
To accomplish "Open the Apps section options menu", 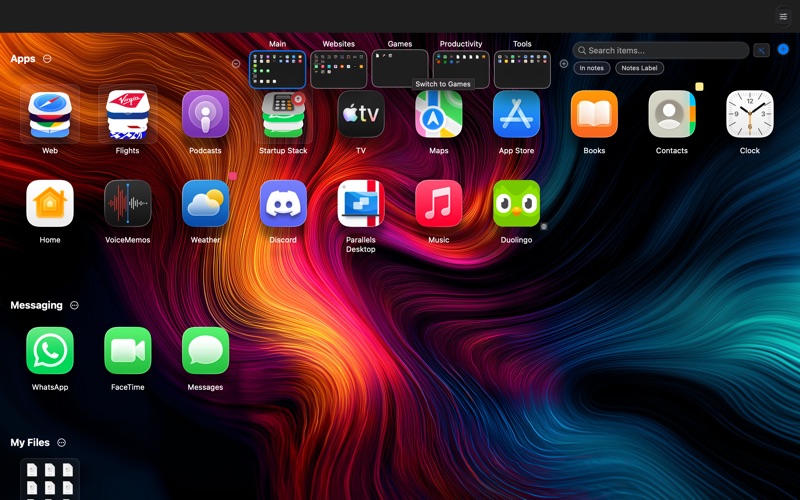I will click(47, 59).
